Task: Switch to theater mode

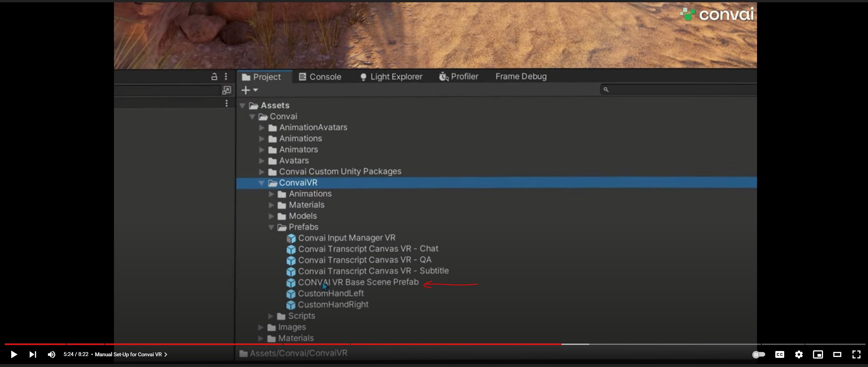Action: pos(837,354)
